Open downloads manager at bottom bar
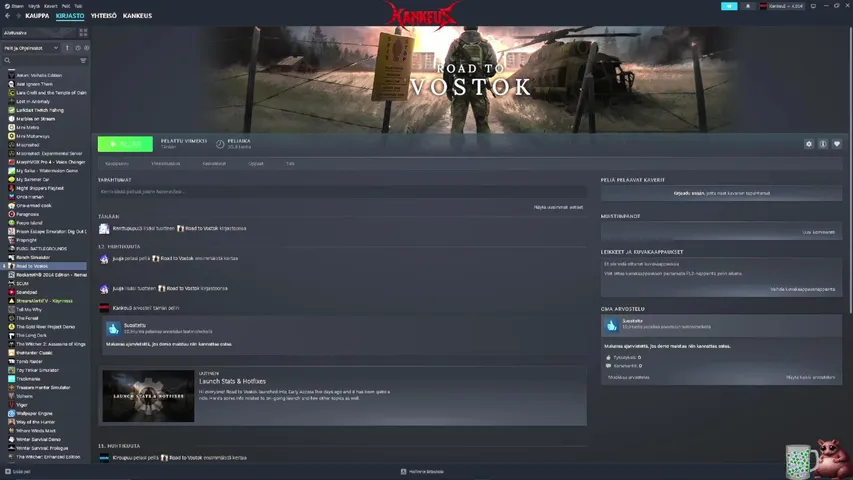853x480 pixels. click(x=423, y=472)
